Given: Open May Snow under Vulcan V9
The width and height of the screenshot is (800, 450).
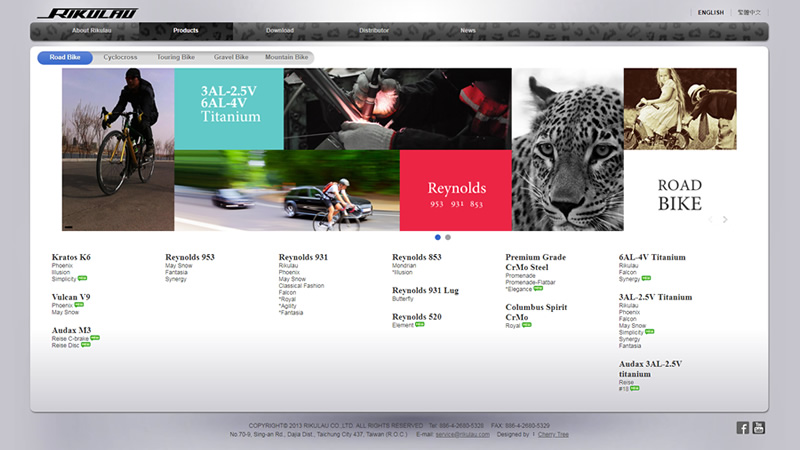Looking at the screenshot, I should (x=65, y=312).
